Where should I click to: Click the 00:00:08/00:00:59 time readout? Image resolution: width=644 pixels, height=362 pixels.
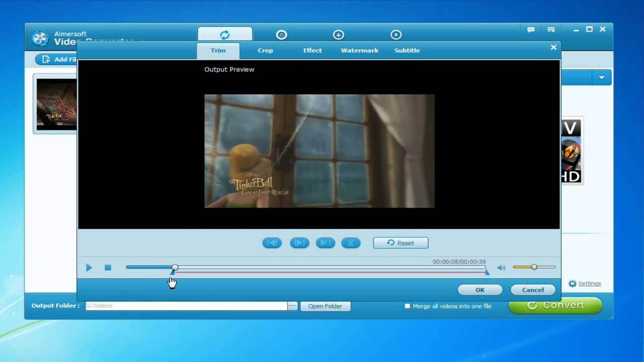459,262
